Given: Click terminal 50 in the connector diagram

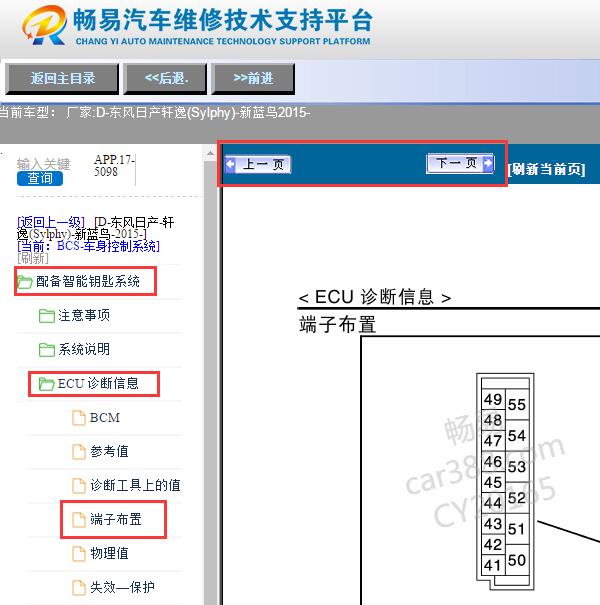Looking at the screenshot, I should (x=517, y=560).
